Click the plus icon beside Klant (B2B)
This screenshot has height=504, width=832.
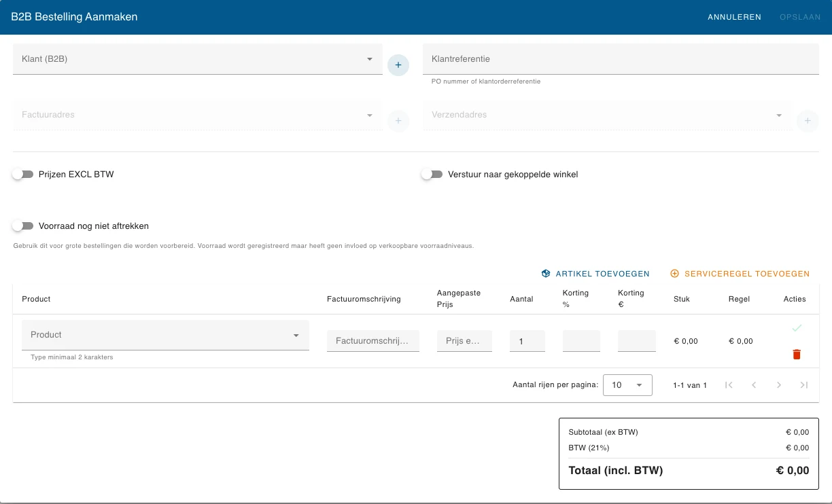[398, 65]
